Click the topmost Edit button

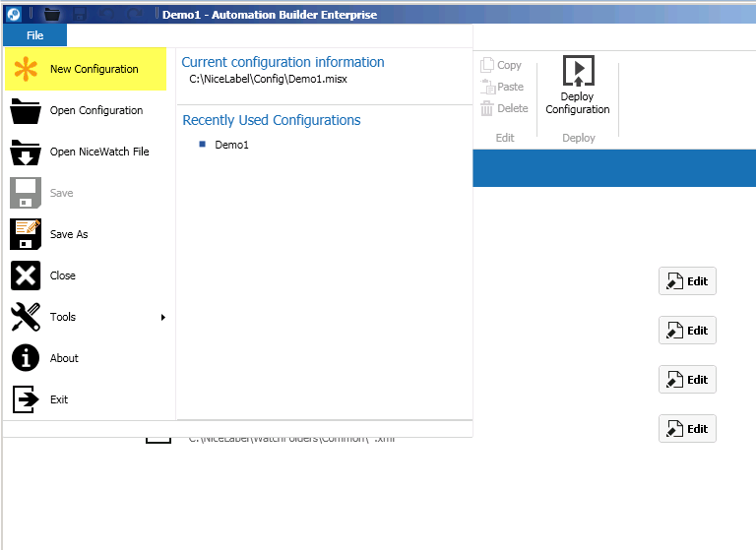point(687,281)
